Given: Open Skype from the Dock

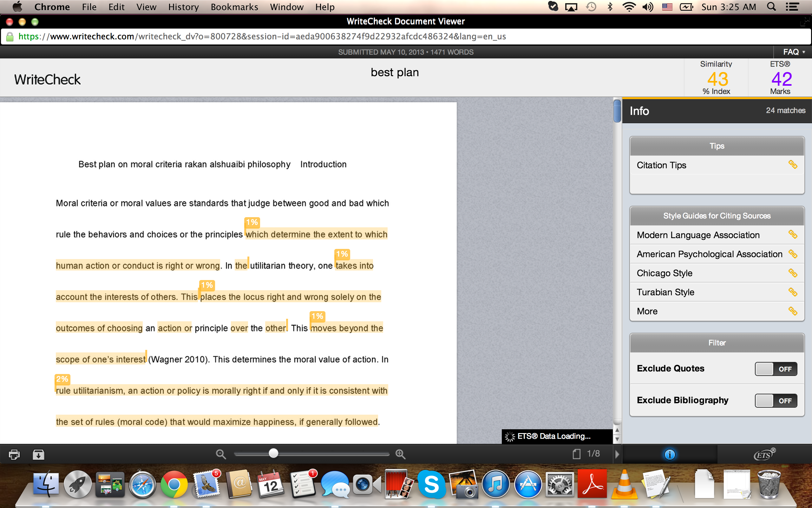Looking at the screenshot, I should point(431,484).
